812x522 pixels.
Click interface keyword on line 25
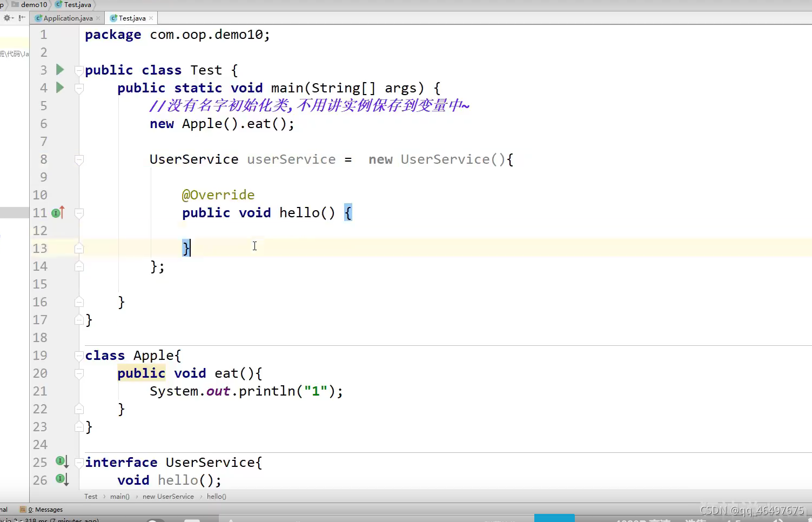coord(121,463)
